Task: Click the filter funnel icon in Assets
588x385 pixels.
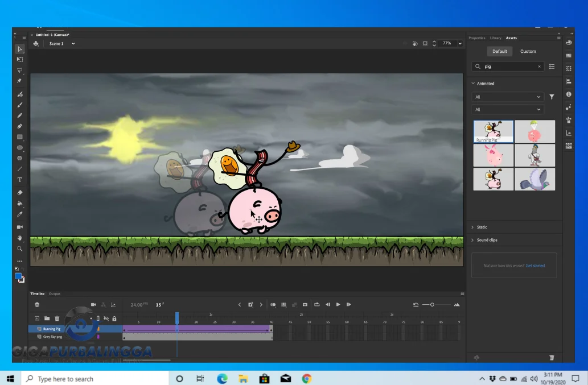Action: (552, 97)
